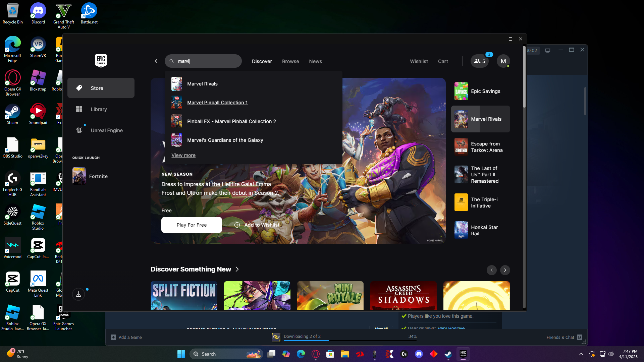Expand Discover Something New chevron

(237, 269)
